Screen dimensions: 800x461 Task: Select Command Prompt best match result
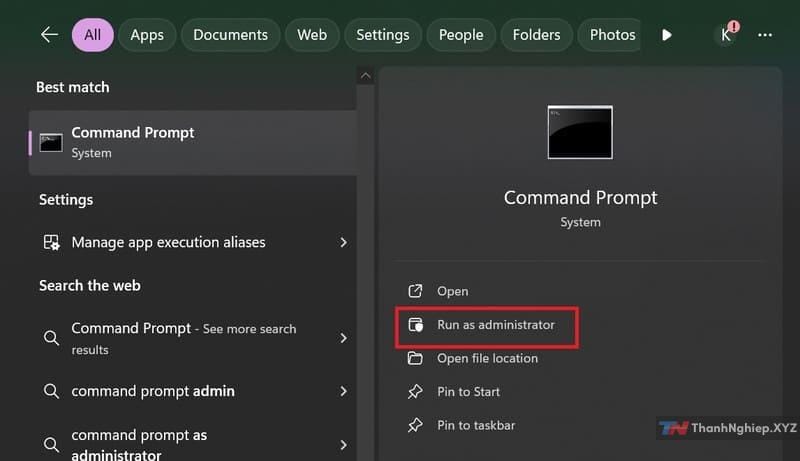click(193, 143)
